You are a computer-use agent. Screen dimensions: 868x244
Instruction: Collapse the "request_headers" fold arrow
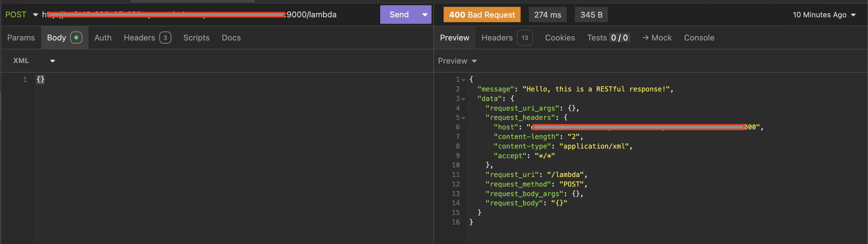click(463, 118)
